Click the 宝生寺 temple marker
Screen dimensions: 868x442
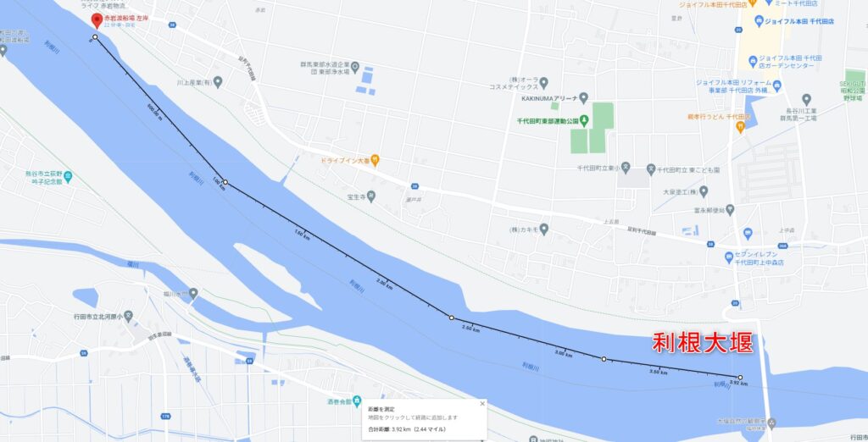click(370, 196)
